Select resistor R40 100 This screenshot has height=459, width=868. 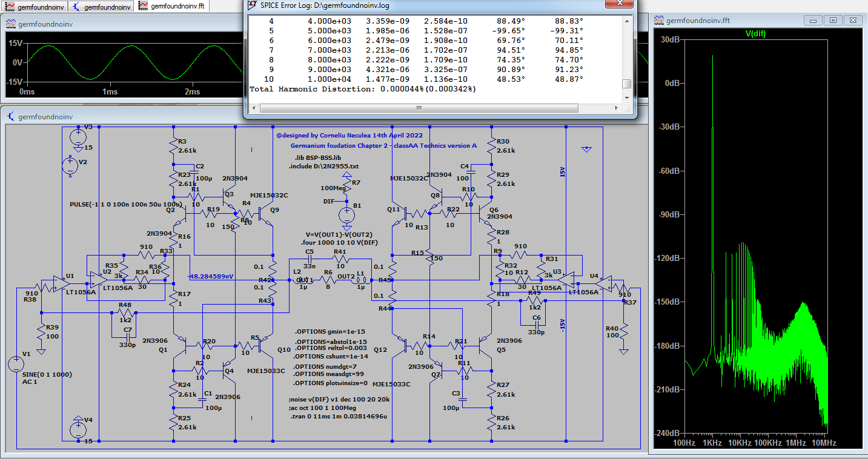click(624, 332)
